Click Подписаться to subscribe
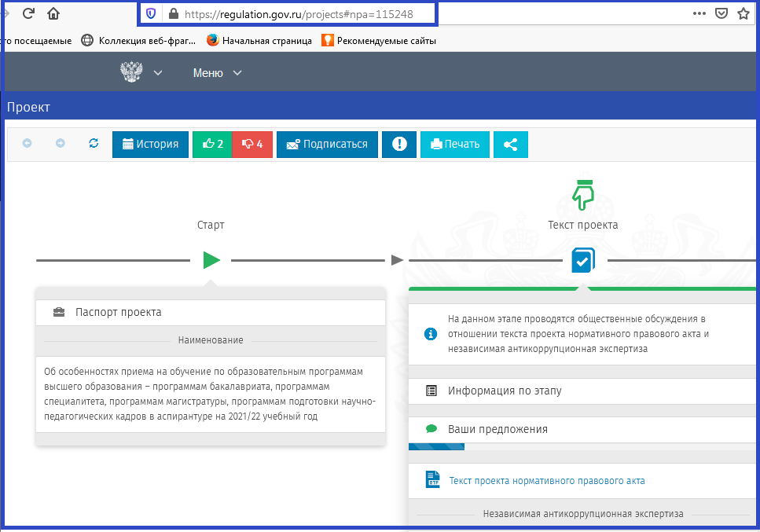This screenshot has height=532, width=760. (x=327, y=145)
